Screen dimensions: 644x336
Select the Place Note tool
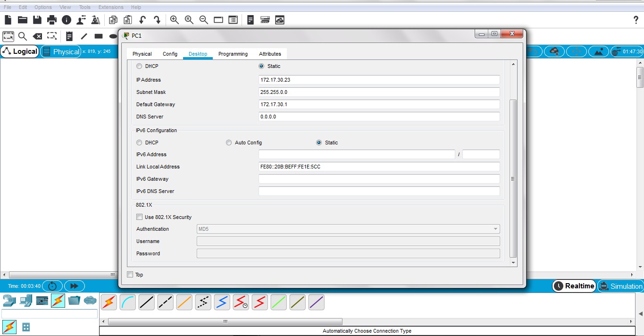coord(69,36)
